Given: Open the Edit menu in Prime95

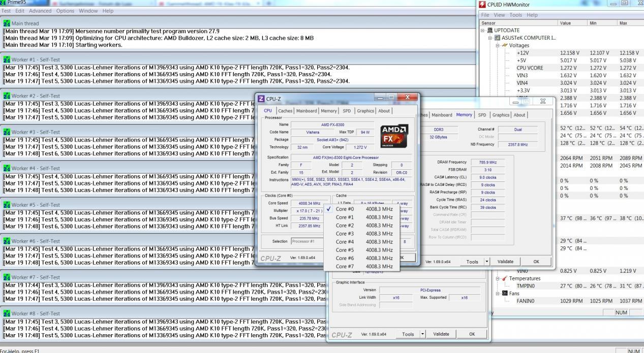Looking at the screenshot, I should [x=20, y=11].
